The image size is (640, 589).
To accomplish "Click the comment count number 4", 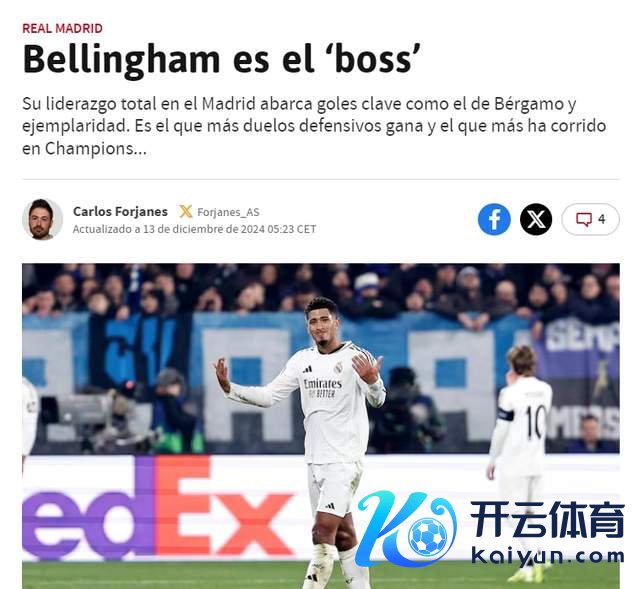I will (x=602, y=219).
